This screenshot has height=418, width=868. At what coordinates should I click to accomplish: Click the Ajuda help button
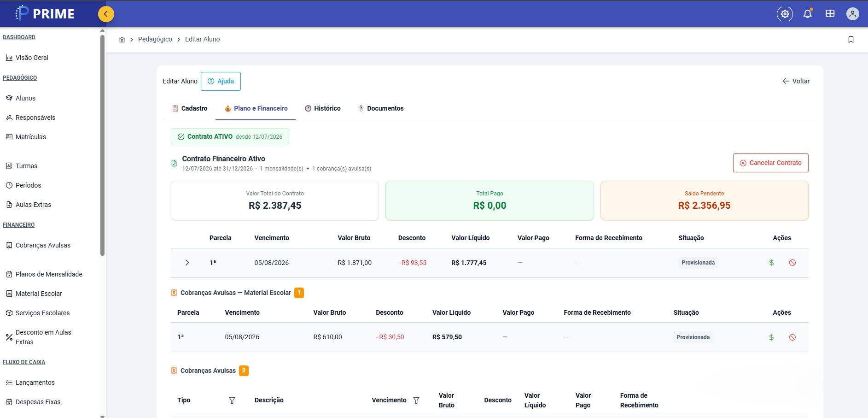click(221, 81)
